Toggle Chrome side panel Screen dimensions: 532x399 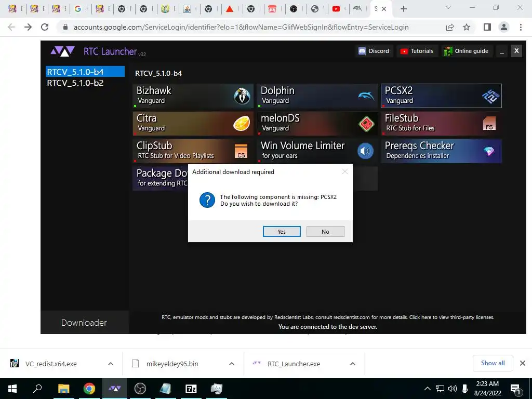(x=487, y=27)
